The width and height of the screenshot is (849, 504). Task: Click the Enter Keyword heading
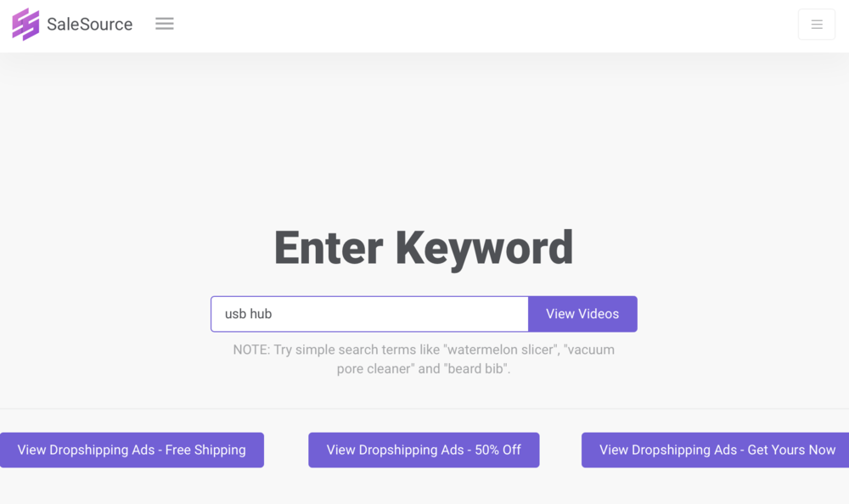pyautogui.click(x=424, y=248)
